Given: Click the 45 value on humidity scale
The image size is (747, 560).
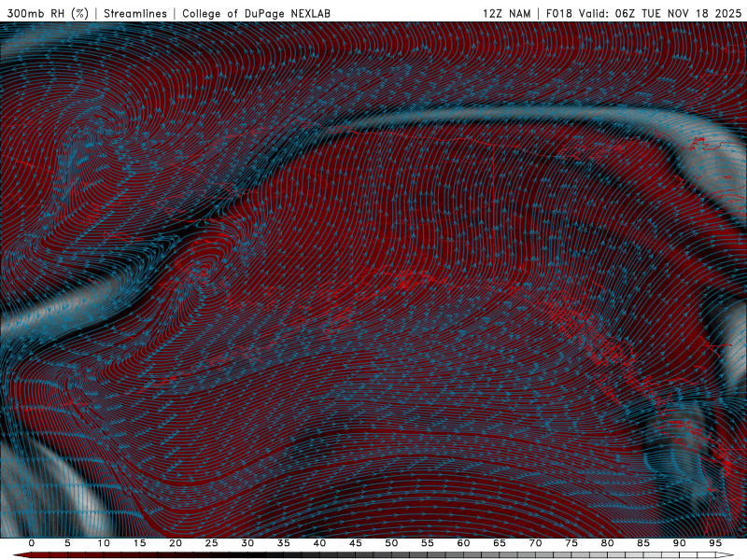Looking at the screenshot, I should (x=356, y=543).
